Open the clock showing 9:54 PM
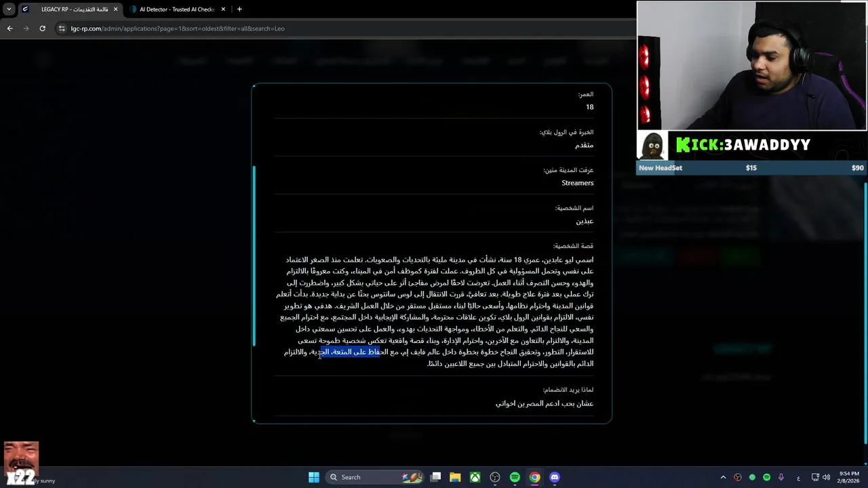 pyautogui.click(x=849, y=477)
